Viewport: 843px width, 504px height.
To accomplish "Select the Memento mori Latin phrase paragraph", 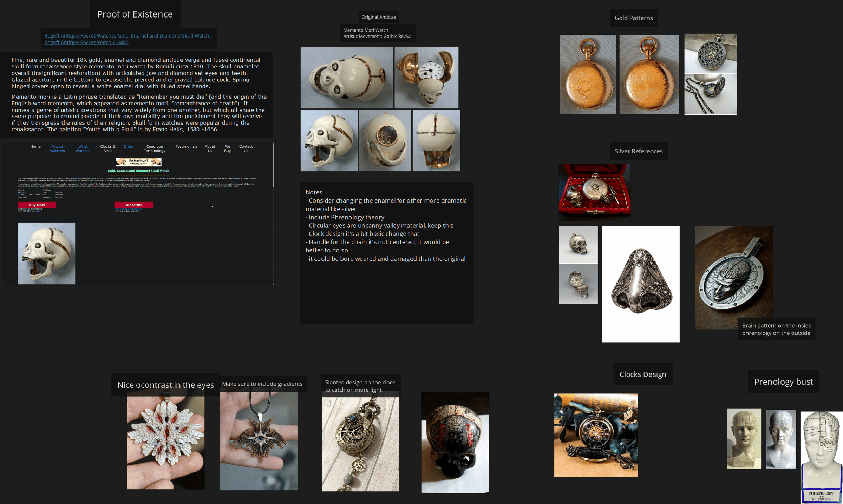I will [139, 113].
